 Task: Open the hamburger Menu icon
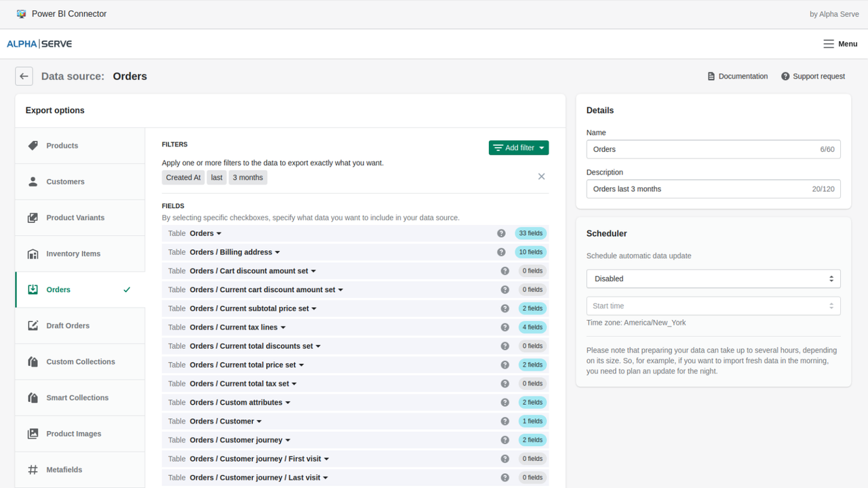[829, 44]
